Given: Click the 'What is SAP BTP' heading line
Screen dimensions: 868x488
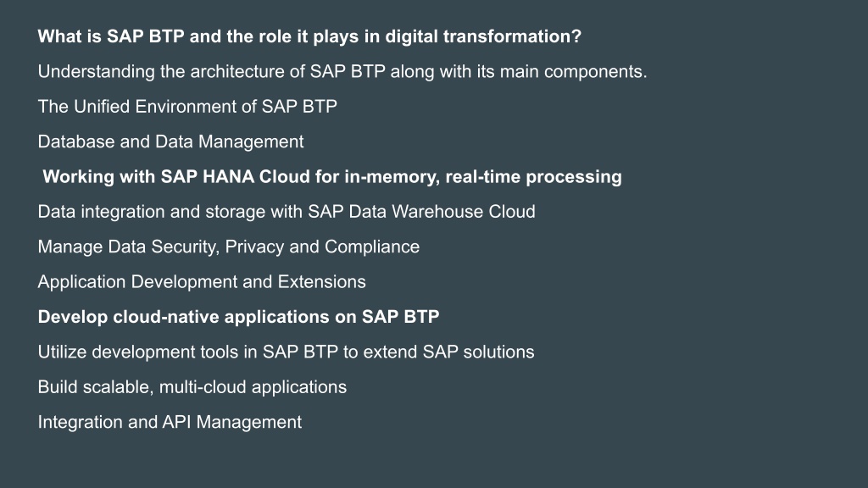Looking at the screenshot, I should [309, 36].
